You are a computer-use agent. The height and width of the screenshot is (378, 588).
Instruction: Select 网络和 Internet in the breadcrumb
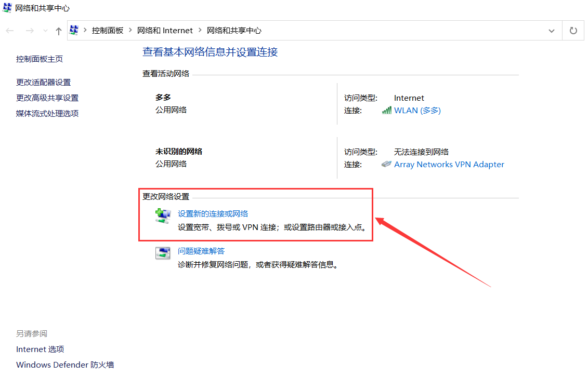165,31
